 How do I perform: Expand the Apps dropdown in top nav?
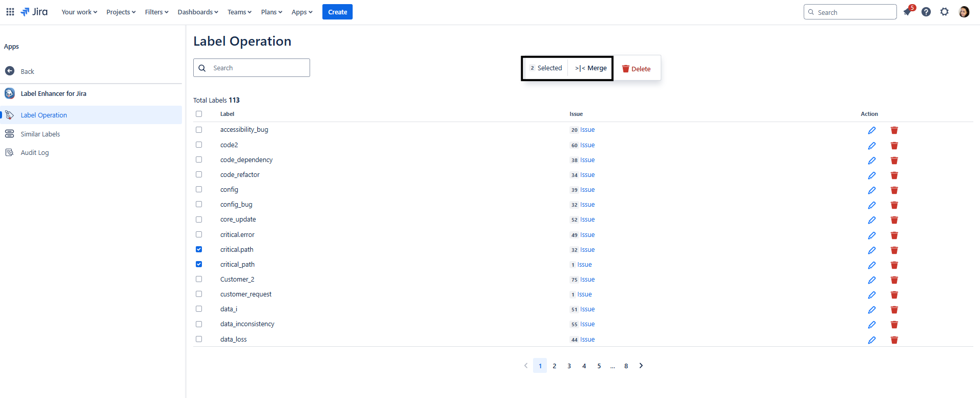302,12
